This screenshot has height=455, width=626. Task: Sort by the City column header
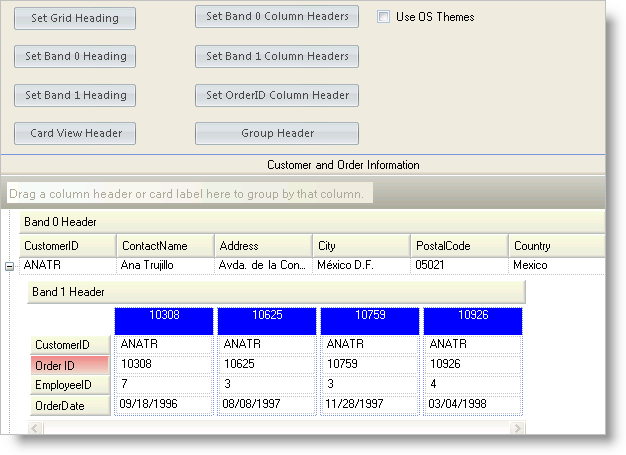click(361, 246)
